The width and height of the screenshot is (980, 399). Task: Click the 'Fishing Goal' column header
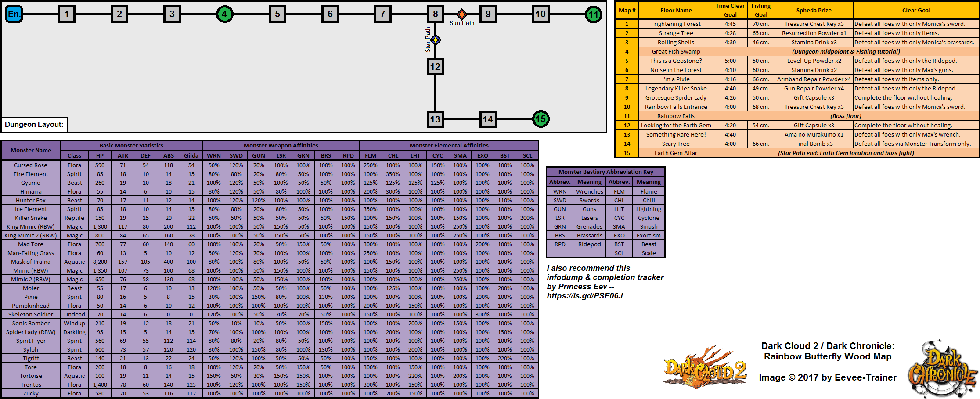[761, 10]
